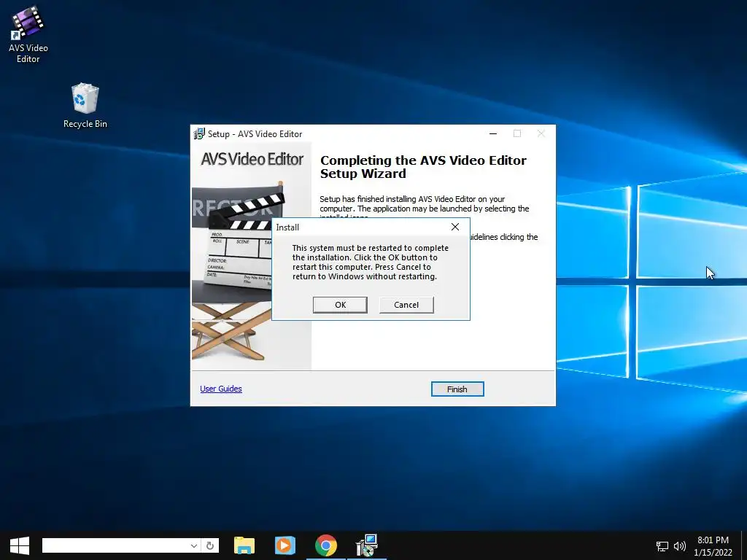Open the network status tray icon
Viewport: 747px width, 560px height.
pyautogui.click(x=662, y=546)
